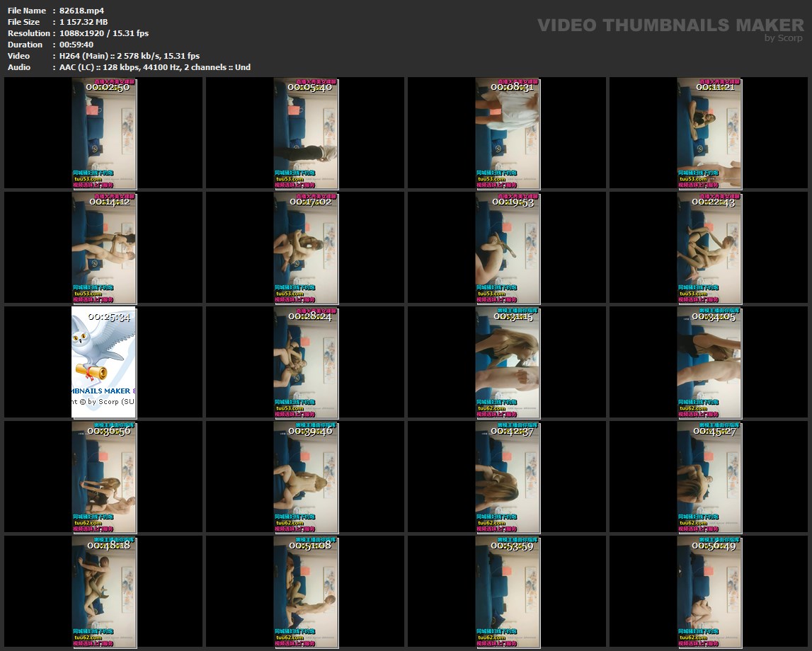Open the last thumbnail at 00:56:49
Image resolution: width=812 pixels, height=651 pixels.
point(709,592)
